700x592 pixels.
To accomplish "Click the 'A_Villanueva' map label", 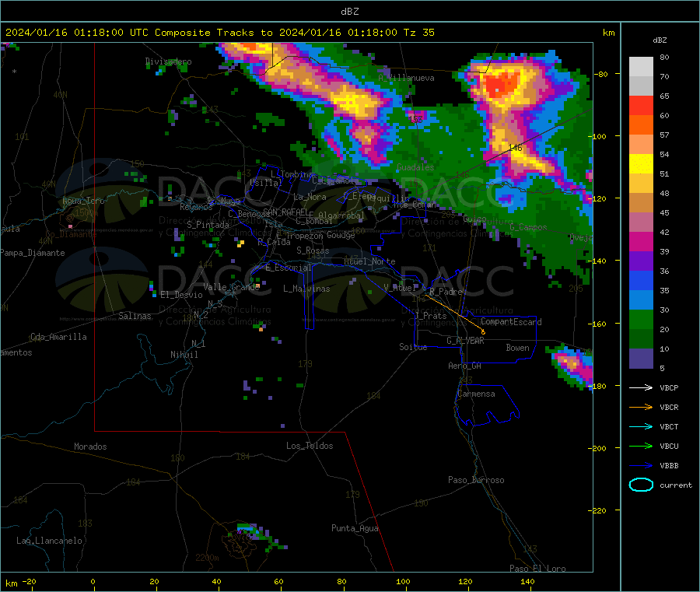I will tap(406, 78).
